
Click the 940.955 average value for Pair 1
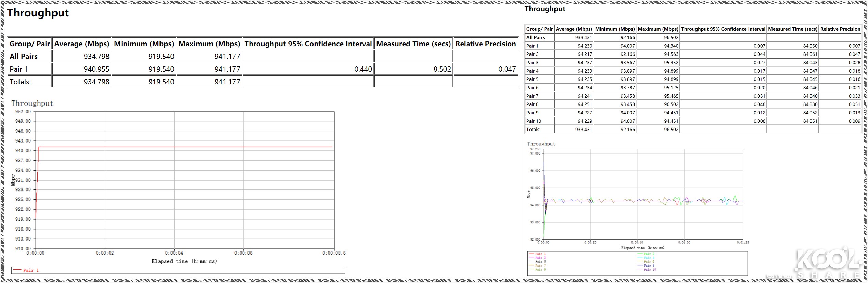[x=97, y=69]
